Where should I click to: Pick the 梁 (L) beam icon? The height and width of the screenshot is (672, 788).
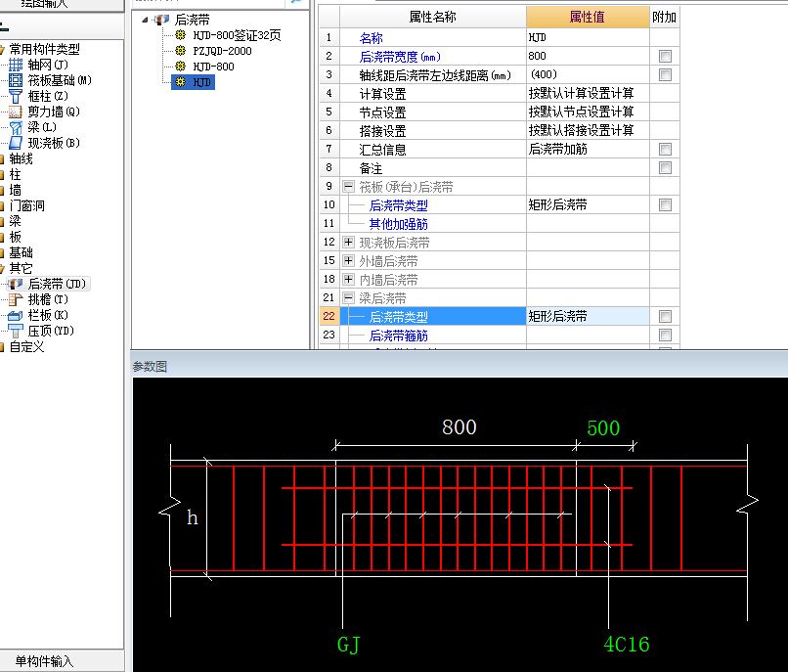tap(16, 127)
